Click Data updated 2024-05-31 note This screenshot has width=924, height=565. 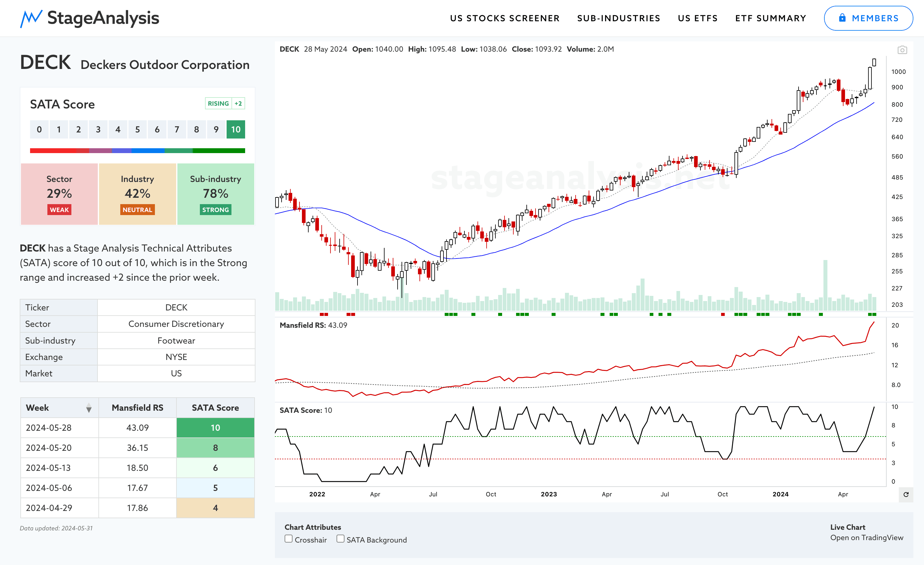point(56,528)
